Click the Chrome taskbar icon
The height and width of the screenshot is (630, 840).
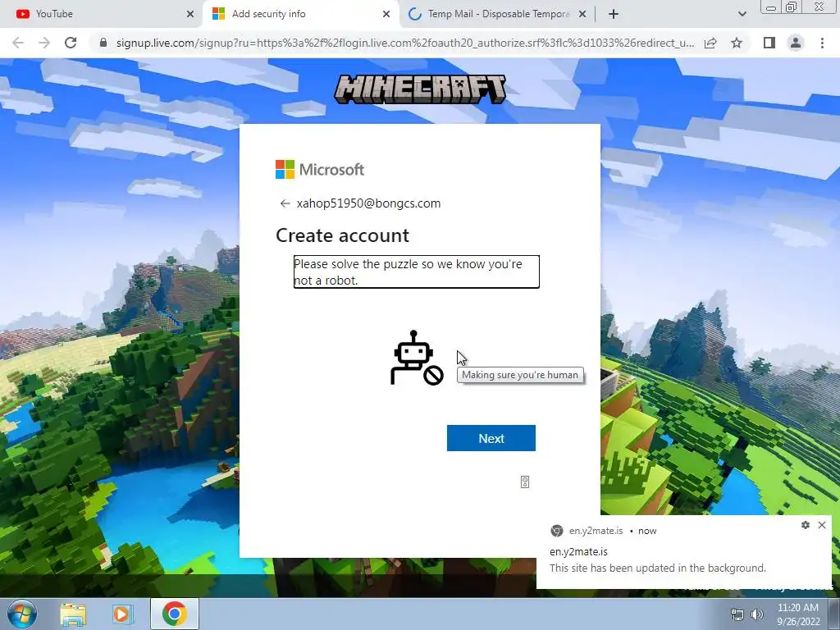click(x=175, y=614)
